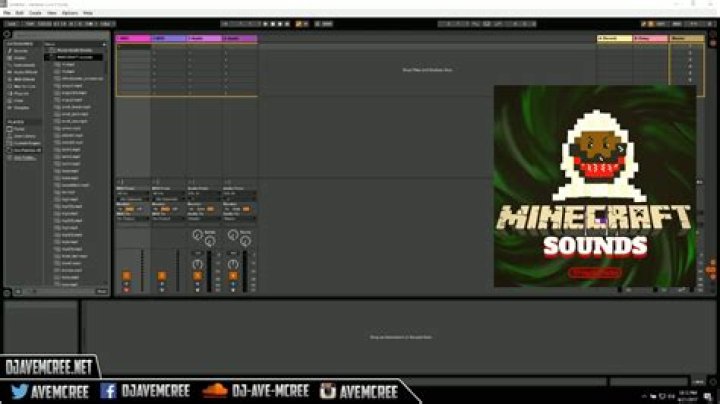720x404 pixels.
Task: Click the Arrangement Record button
Action: click(280, 24)
